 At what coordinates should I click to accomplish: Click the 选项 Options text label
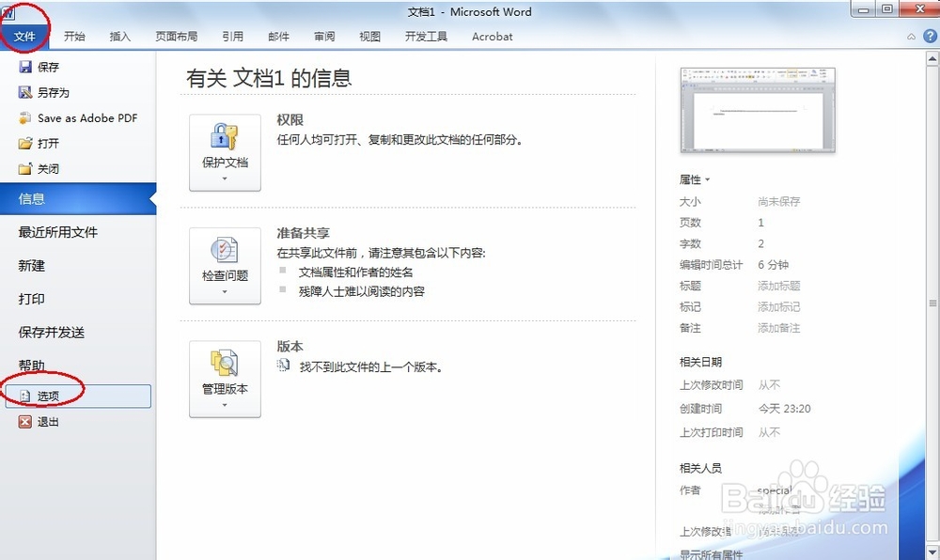[49, 396]
